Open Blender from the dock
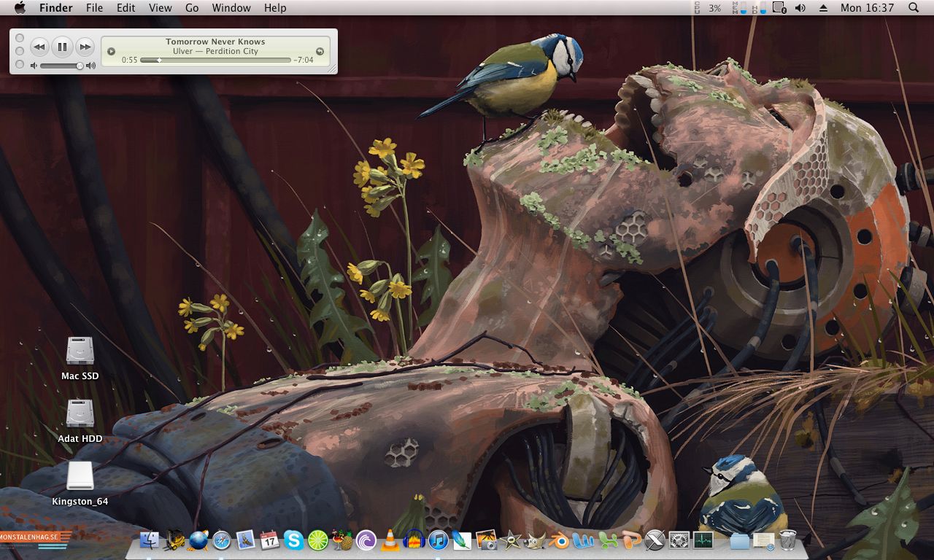 coord(559,540)
